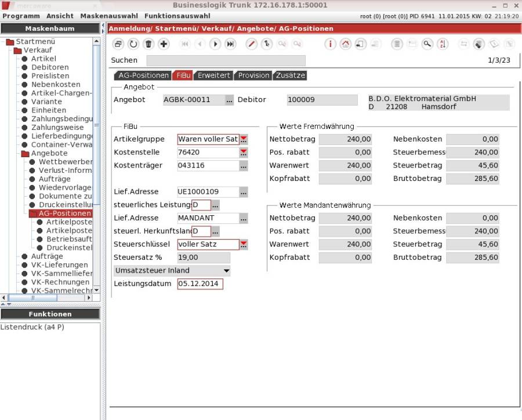Image resolution: width=522 pixels, height=420 pixels.
Task: Click the Leistungsdatum date field
Action: pos(200,284)
